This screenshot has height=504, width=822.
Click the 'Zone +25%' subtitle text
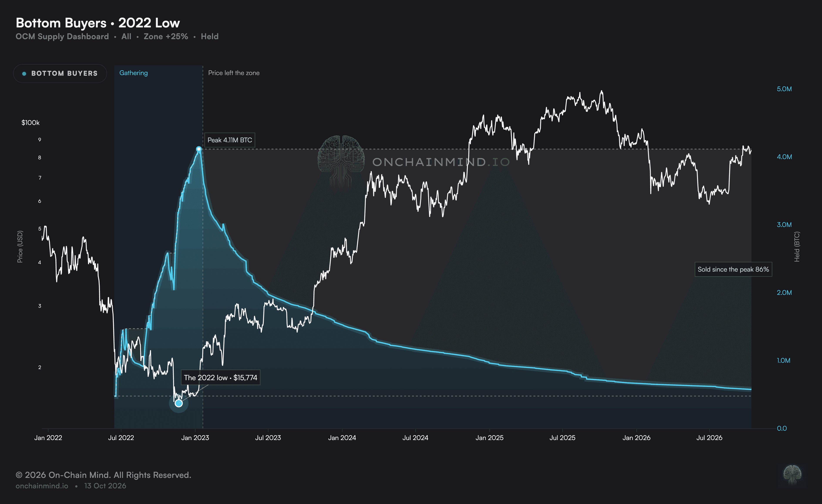166,36
